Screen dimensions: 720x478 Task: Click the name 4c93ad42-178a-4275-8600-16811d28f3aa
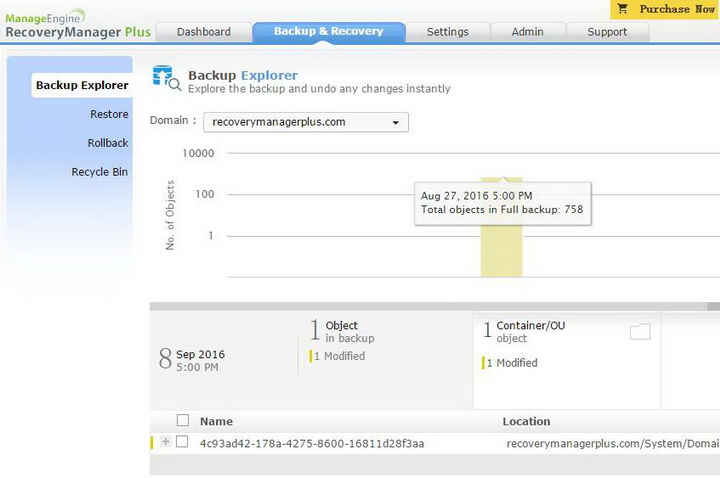point(312,444)
